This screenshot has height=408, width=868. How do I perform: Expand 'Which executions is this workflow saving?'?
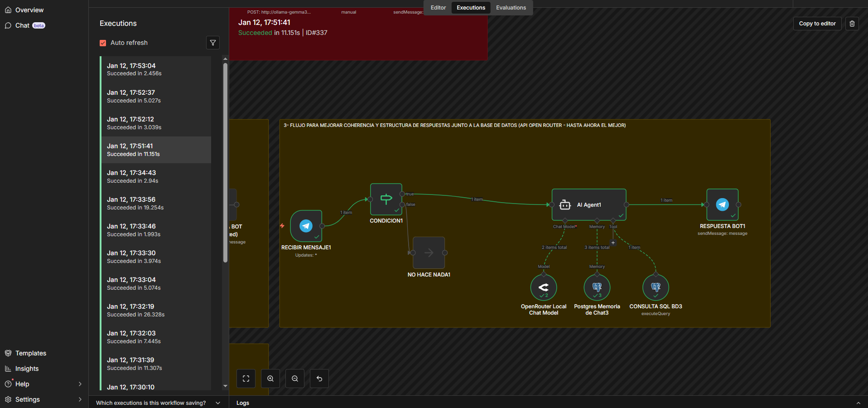(218, 403)
